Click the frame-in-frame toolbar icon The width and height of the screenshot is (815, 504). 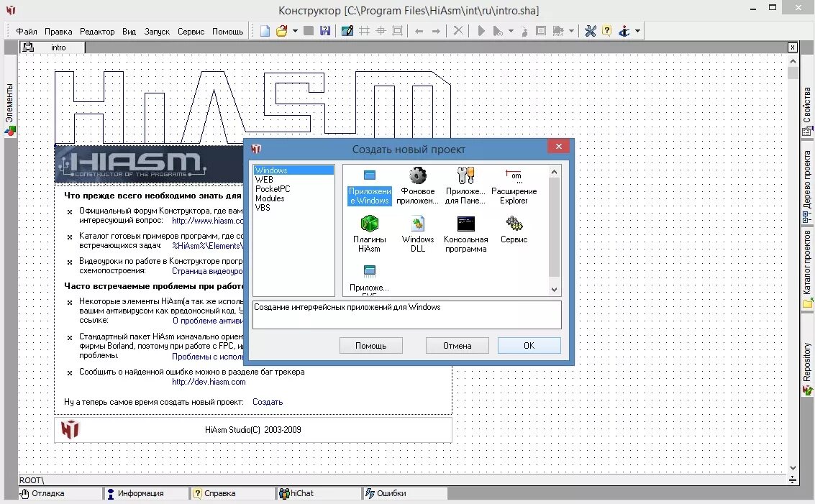point(398,31)
